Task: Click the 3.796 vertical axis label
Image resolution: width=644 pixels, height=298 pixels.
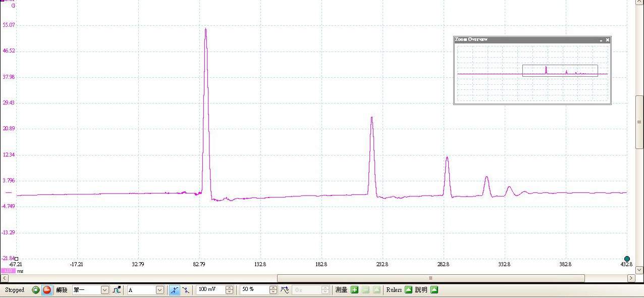Action: click(x=10, y=180)
